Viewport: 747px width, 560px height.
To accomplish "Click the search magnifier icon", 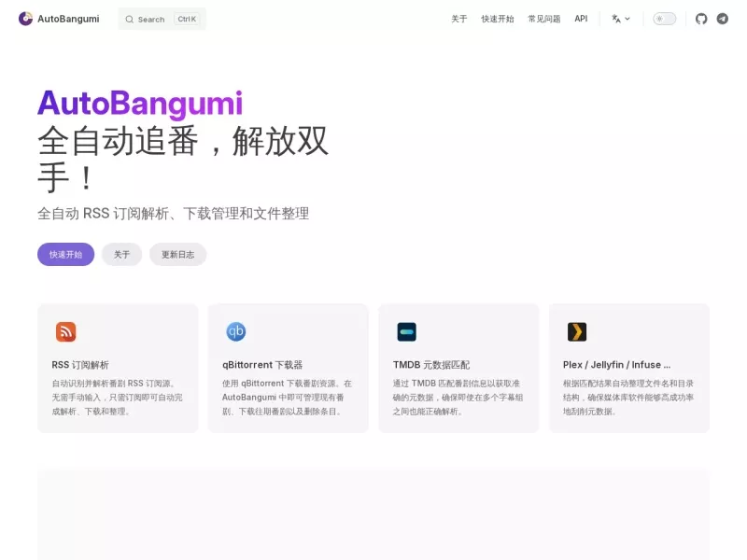I will click(x=129, y=19).
